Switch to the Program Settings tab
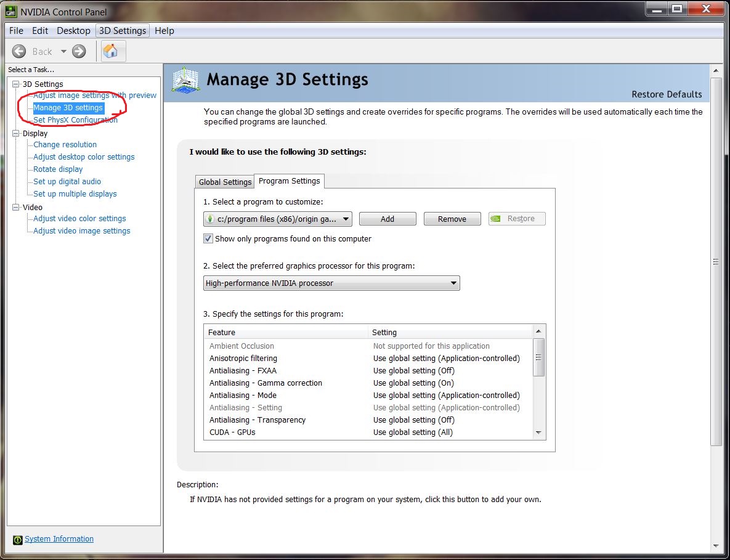 click(289, 181)
